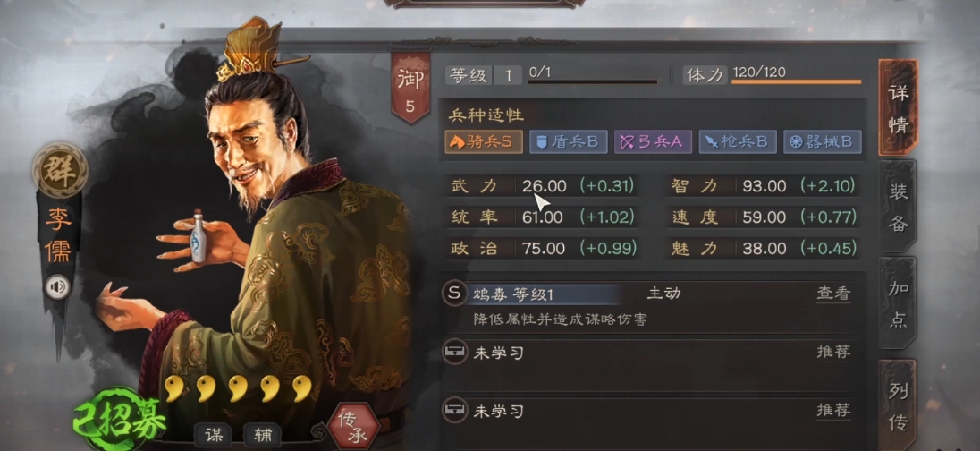The width and height of the screenshot is (980, 451).
Task: Select the S-rank 鸩毒 skill icon
Action: [454, 294]
